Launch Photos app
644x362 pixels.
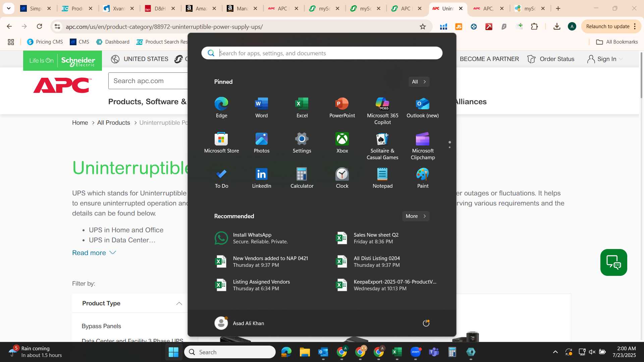point(262,143)
